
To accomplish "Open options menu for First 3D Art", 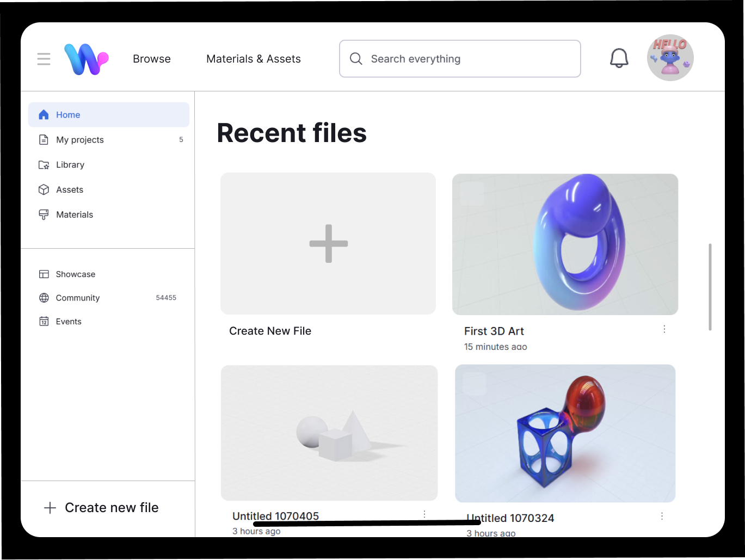I will (x=664, y=329).
